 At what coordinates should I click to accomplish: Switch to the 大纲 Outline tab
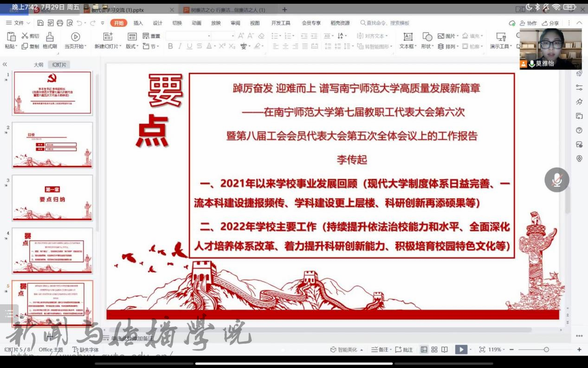pos(39,65)
